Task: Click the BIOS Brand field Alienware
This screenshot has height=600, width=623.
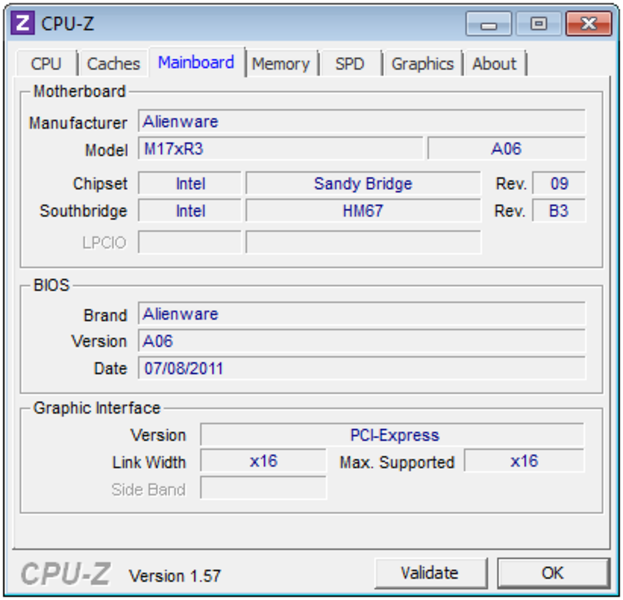Action: (362, 314)
